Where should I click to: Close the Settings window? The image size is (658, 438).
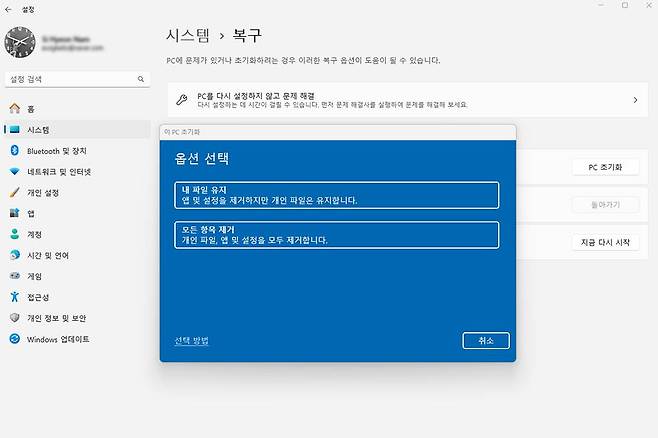point(648,5)
